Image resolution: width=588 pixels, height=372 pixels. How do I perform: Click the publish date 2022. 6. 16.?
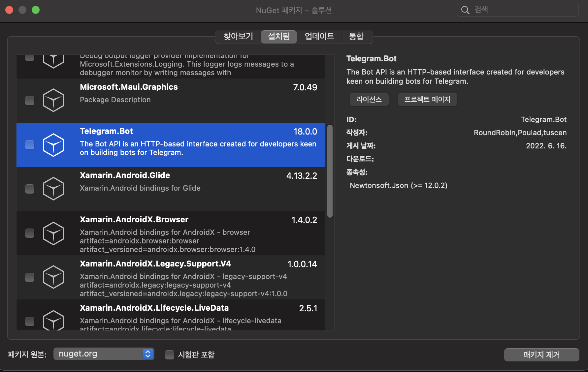(546, 146)
